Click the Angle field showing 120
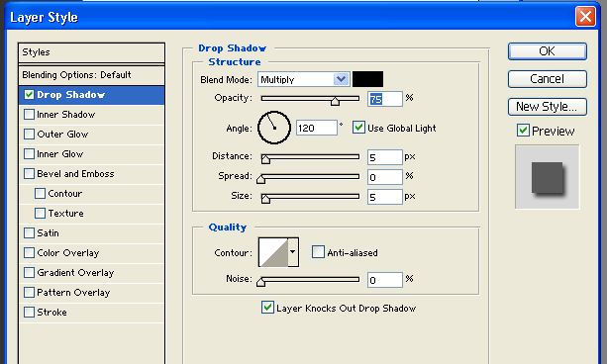The width and height of the screenshot is (607, 364). 317,128
